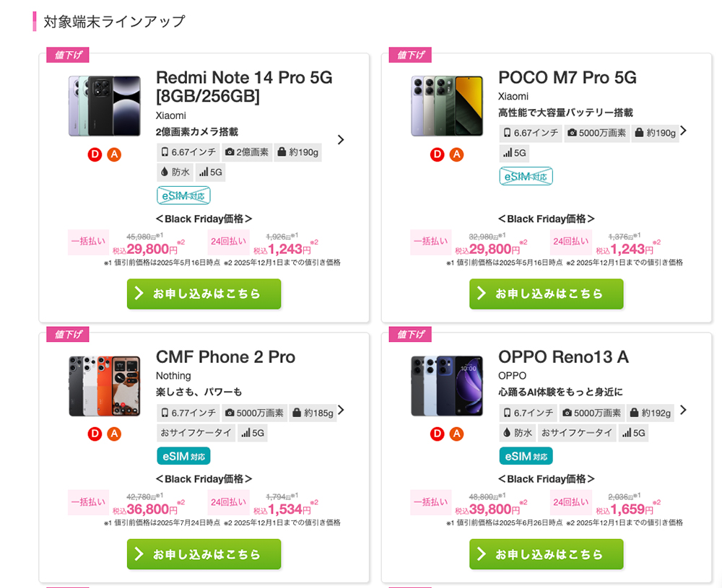Viewport: 722px width, 588px height.
Task: Apply for the OPPO Reno13 A
Action: 546,554
